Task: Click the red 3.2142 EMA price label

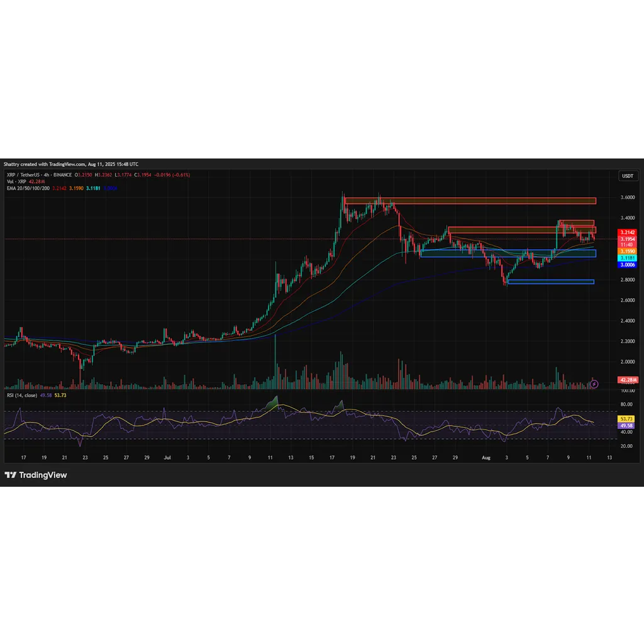Action: (627, 233)
